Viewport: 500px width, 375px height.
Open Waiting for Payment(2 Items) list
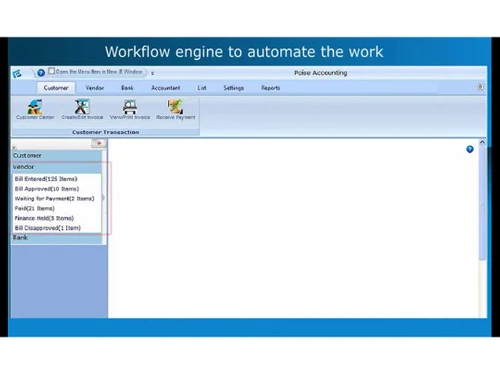[x=54, y=199]
